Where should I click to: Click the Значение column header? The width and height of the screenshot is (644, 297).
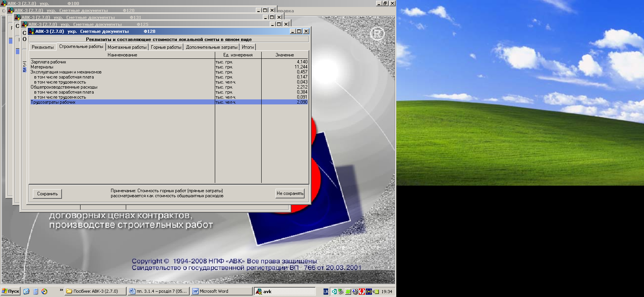tap(285, 55)
